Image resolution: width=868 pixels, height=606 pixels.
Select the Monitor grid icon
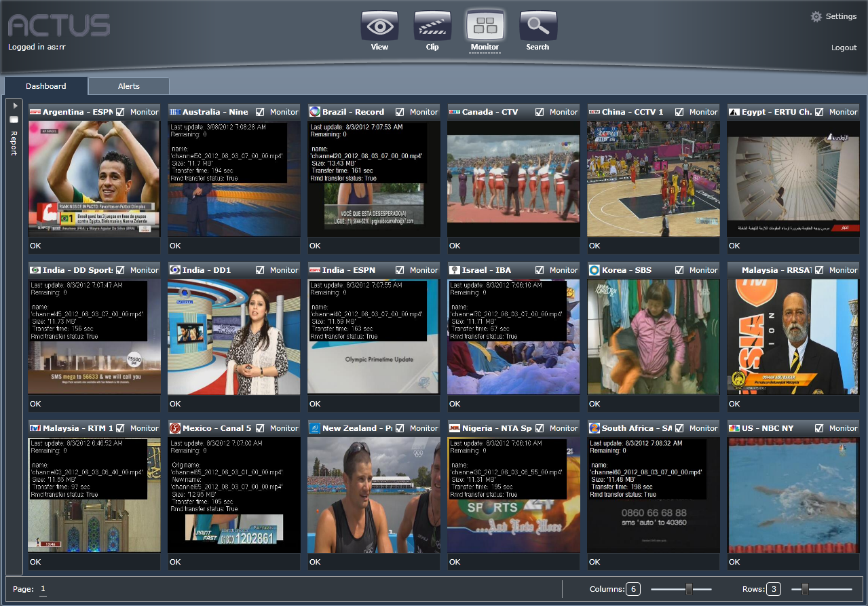[485, 26]
